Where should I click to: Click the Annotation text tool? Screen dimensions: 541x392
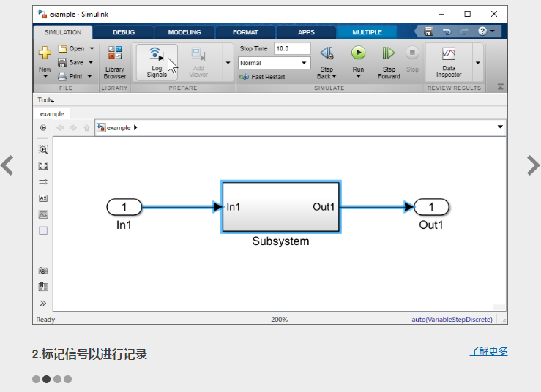pyautogui.click(x=43, y=198)
